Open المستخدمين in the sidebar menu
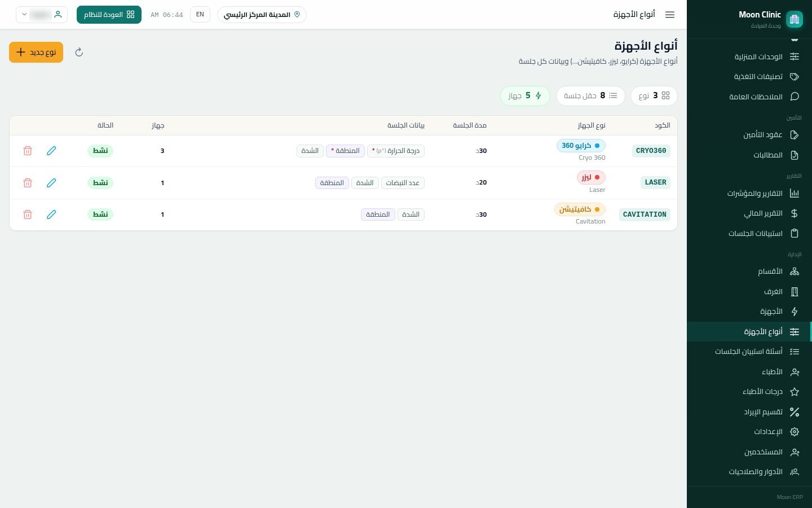This screenshot has width=812, height=508. (x=749, y=452)
